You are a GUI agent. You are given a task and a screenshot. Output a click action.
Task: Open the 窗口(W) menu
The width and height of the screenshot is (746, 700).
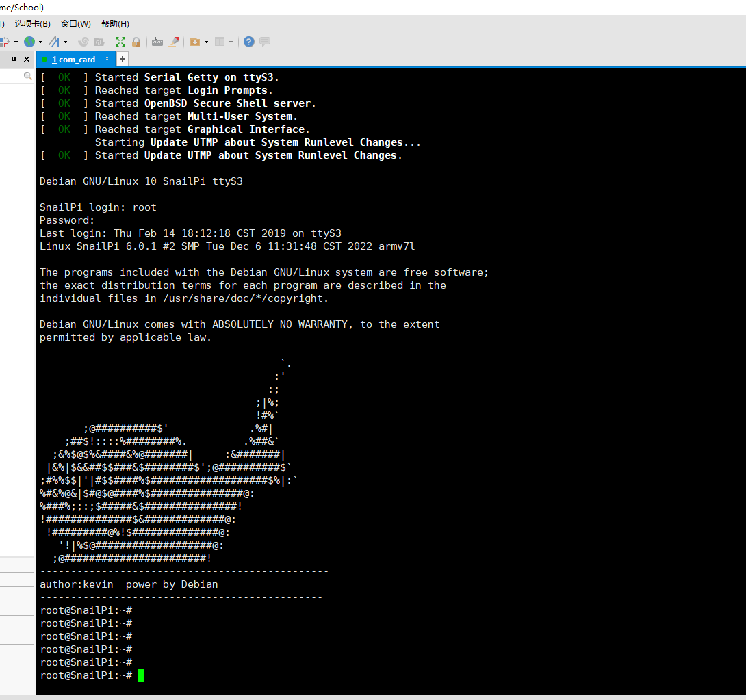coord(75,23)
